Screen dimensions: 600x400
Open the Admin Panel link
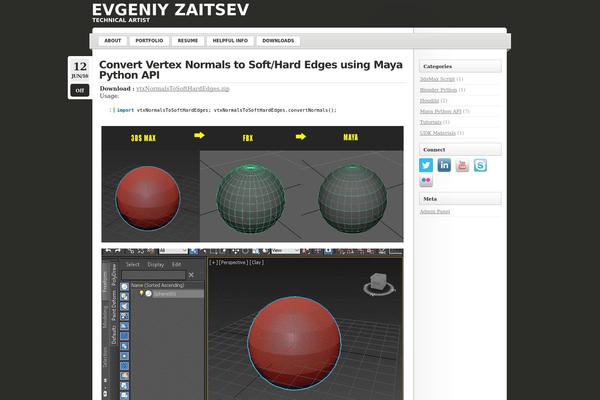click(434, 211)
